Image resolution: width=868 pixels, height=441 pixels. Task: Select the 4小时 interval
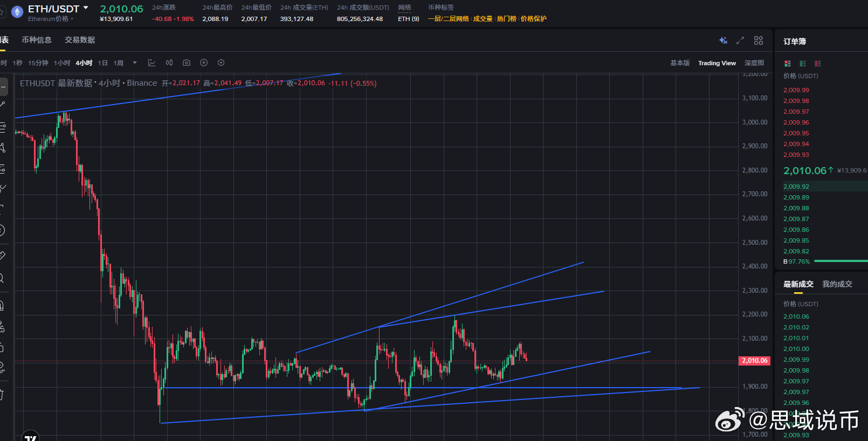pyautogui.click(x=84, y=63)
